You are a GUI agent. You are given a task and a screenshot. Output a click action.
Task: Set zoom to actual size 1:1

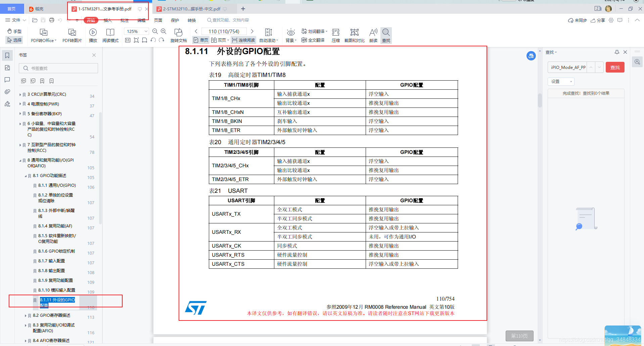point(128,40)
